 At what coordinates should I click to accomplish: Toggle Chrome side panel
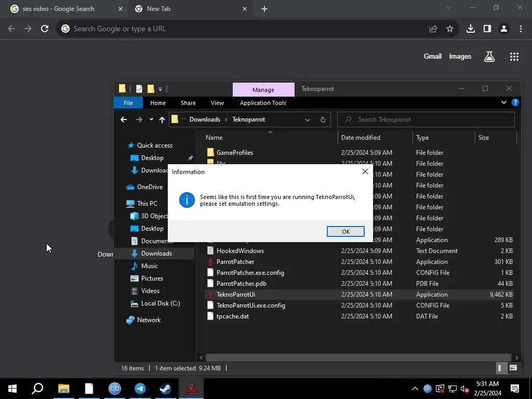click(x=487, y=29)
